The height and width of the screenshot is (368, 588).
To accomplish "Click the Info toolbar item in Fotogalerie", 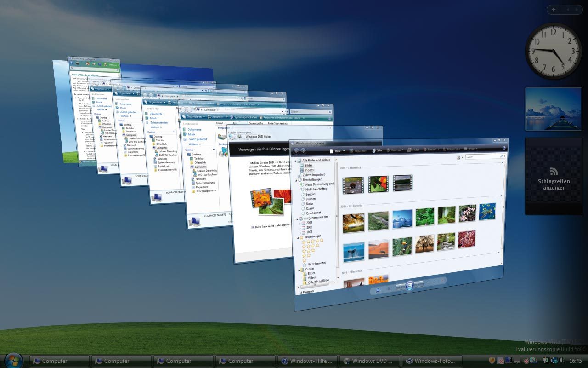I will pos(377,150).
